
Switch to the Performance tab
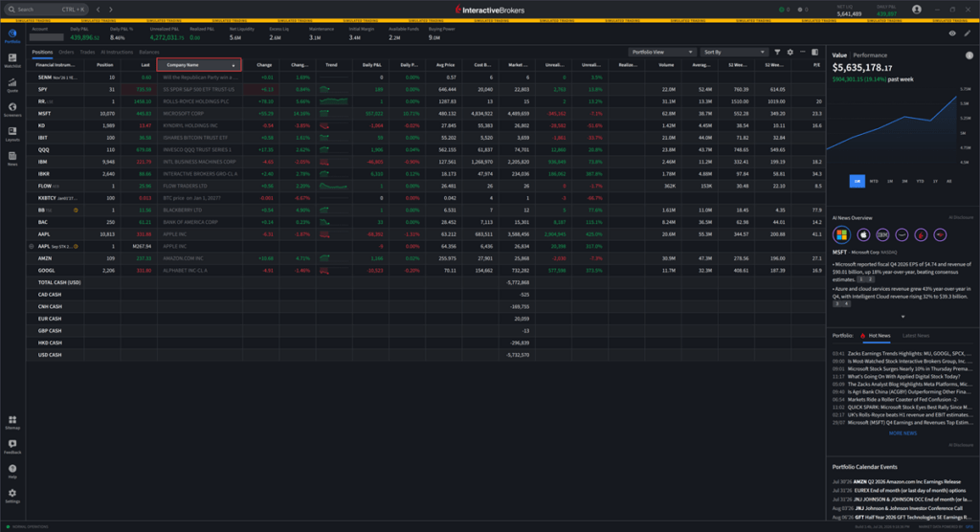[x=870, y=55]
